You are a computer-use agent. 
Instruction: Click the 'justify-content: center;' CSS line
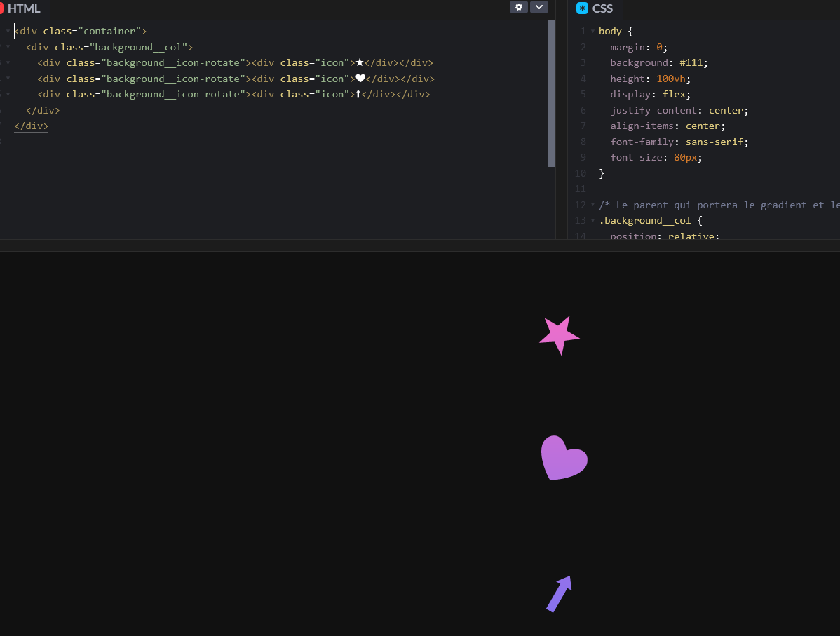pyautogui.click(x=679, y=110)
